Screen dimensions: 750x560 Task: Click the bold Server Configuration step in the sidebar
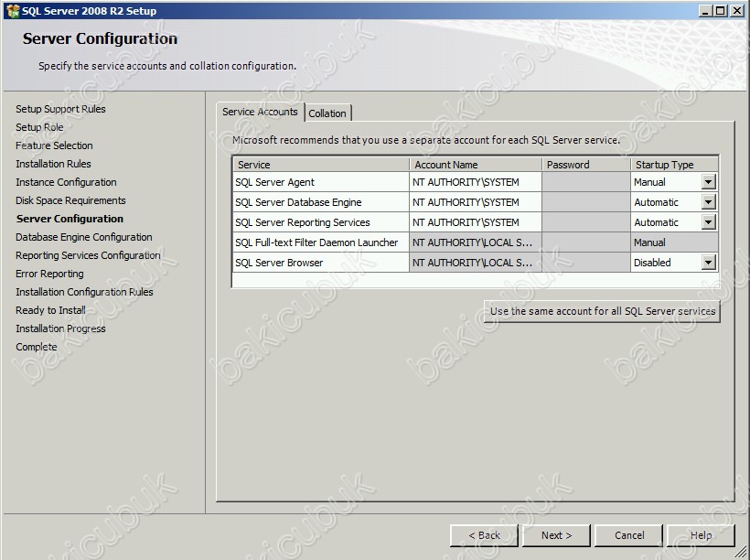70,219
